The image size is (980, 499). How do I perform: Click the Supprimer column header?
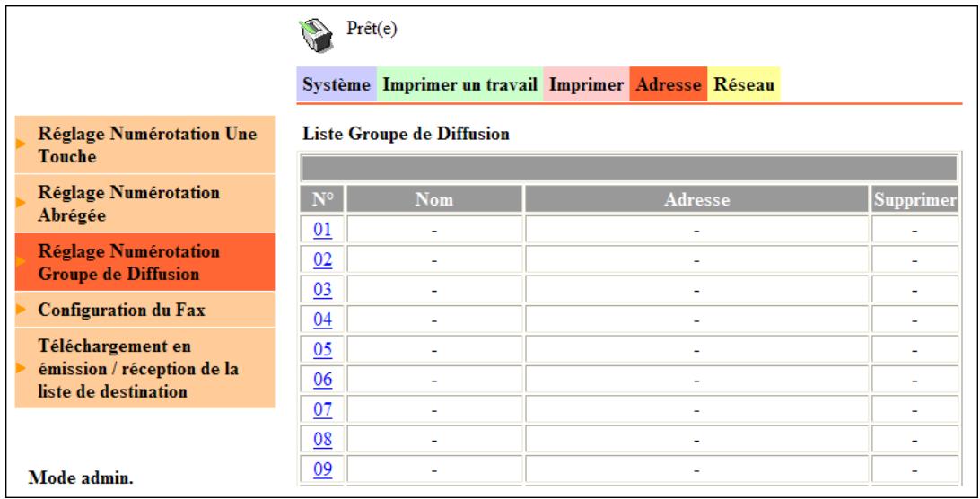(915, 199)
